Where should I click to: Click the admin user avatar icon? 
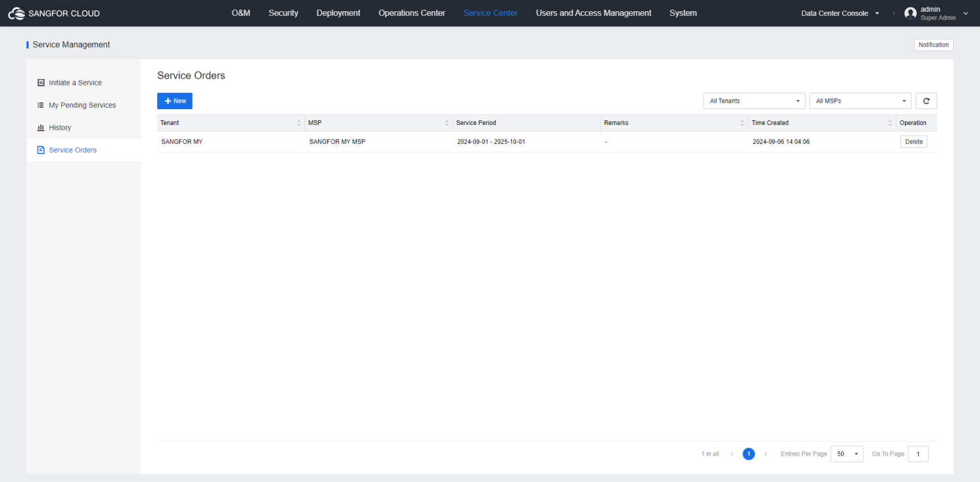click(x=910, y=13)
